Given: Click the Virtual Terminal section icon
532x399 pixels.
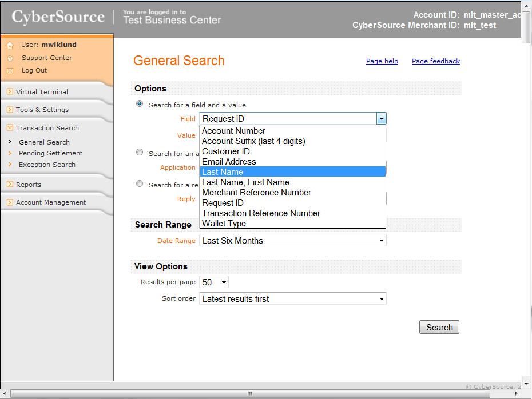Looking at the screenshot, I should pyautogui.click(x=10, y=92).
